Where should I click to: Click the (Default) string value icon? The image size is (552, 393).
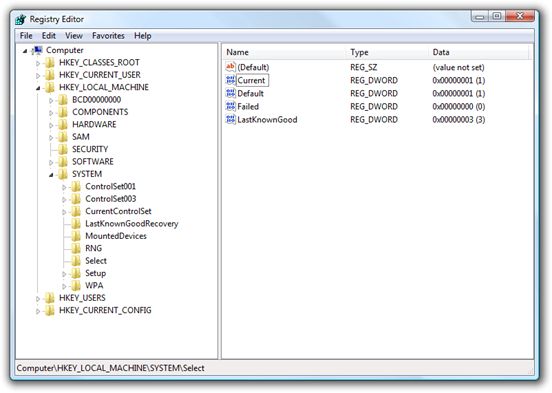(231, 67)
